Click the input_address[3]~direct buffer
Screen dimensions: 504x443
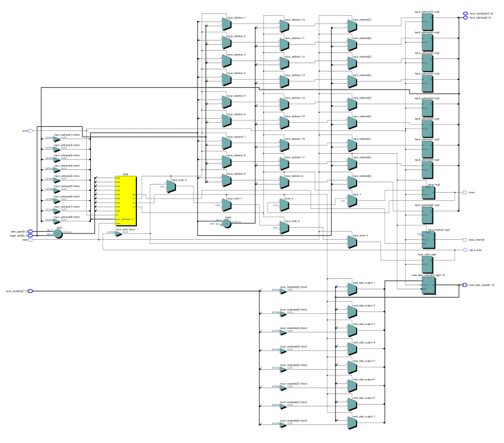click(x=57, y=150)
